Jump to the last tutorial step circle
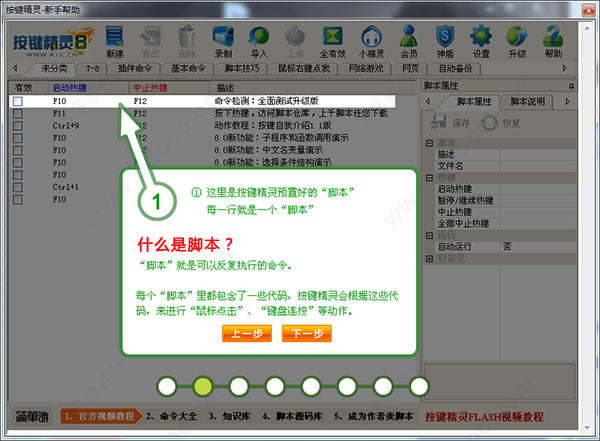This screenshot has width=600, height=441. [x=419, y=387]
